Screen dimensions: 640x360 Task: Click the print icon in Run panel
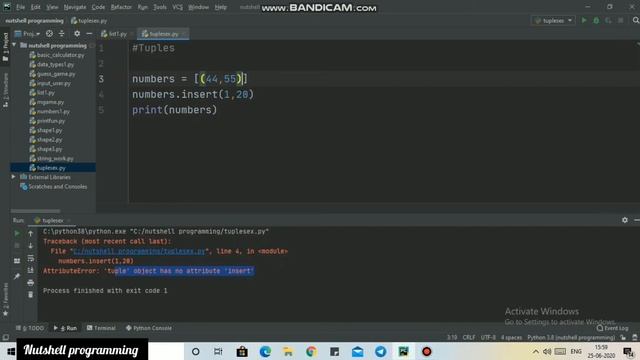31,282
